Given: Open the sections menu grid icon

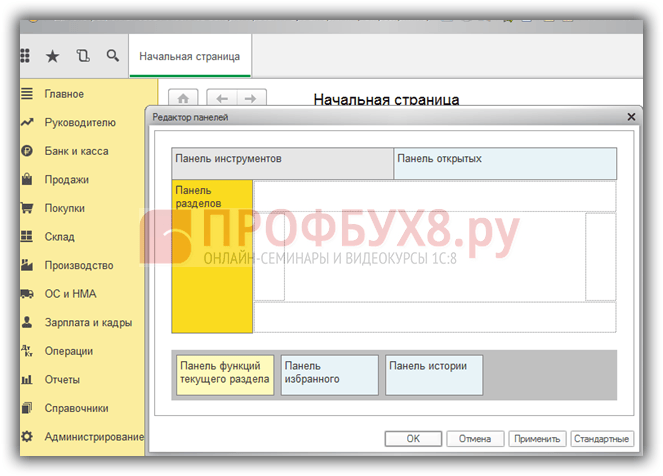Looking at the screenshot, I should (25, 56).
